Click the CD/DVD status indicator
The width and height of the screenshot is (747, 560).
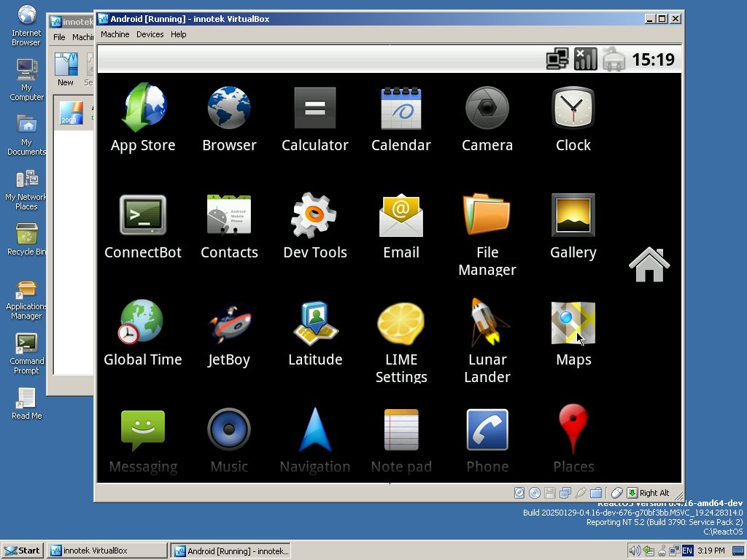535,493
